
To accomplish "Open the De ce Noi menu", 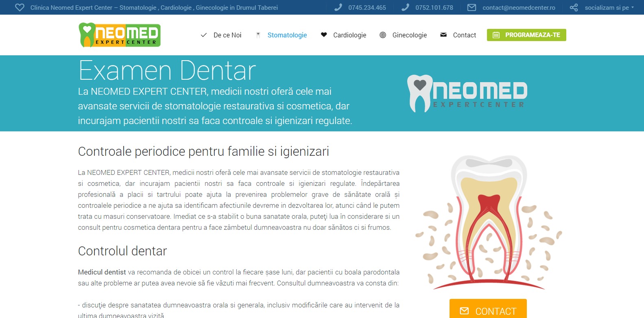I will [x=227, y=35].
